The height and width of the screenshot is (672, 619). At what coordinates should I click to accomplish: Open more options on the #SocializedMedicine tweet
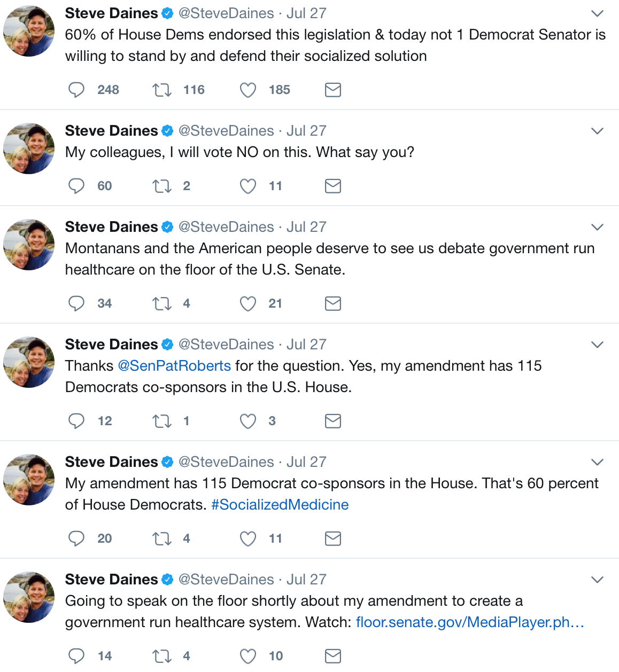point(597,462)
